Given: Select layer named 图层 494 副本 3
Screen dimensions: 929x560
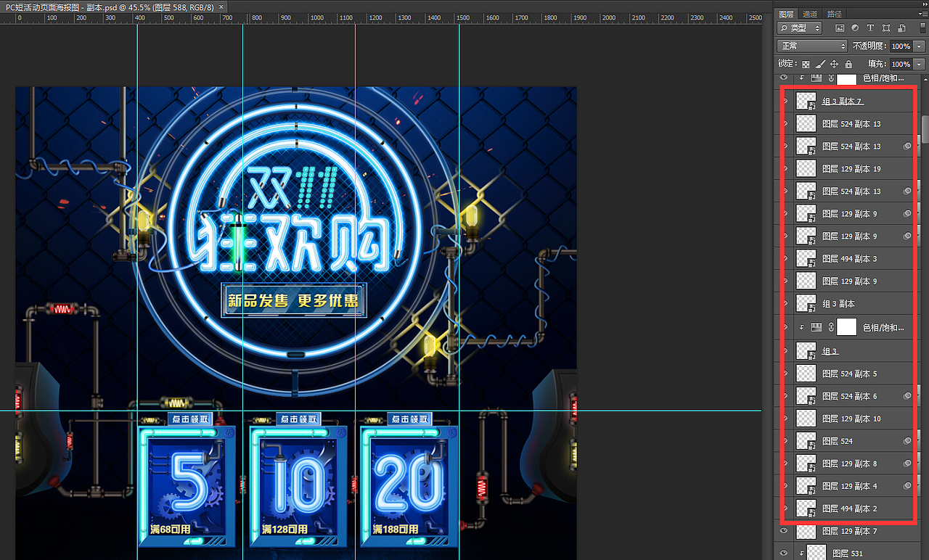Looking at the screenshot, I should tap(849, 259).
